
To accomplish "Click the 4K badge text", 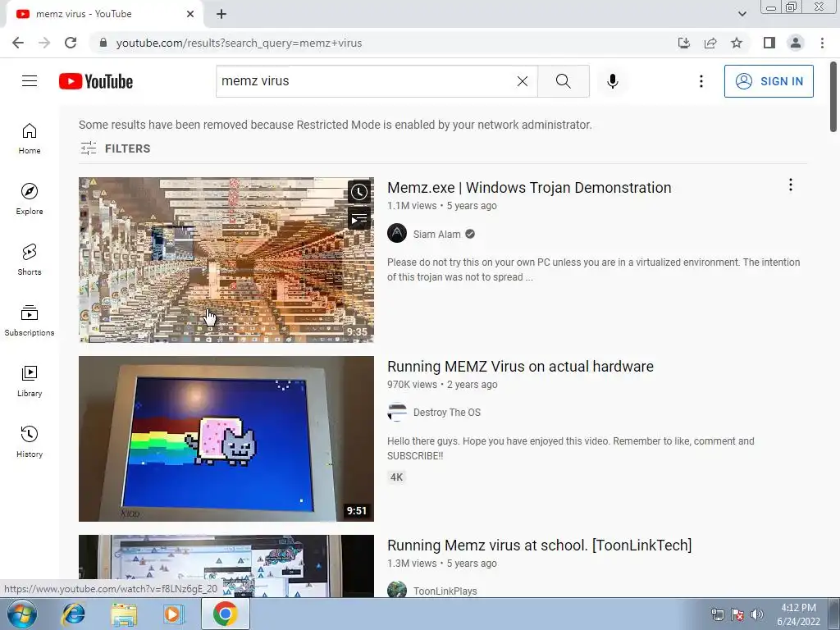I will pyautogui.click(x=396, y=477).
